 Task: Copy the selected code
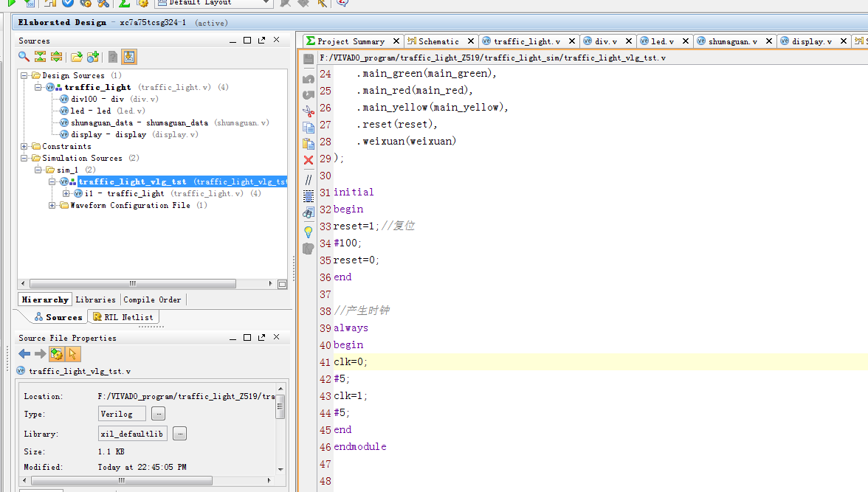point(309,128)
